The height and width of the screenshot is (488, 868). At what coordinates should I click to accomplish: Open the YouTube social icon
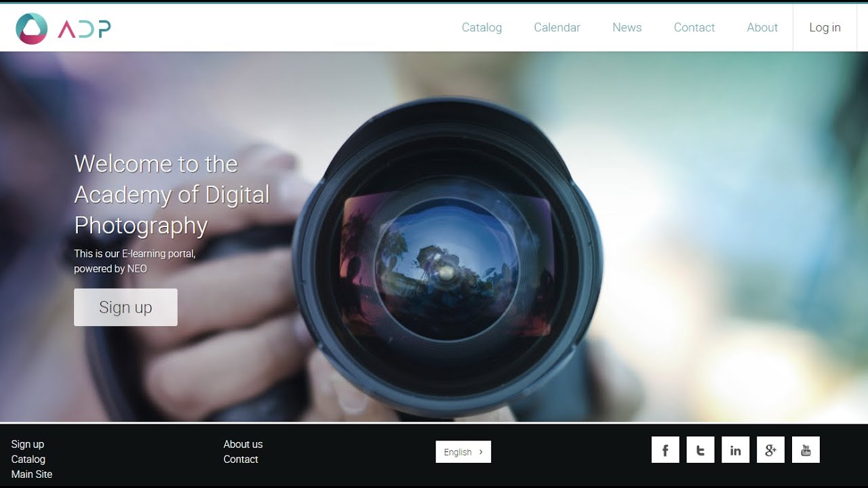coord(806,450)
